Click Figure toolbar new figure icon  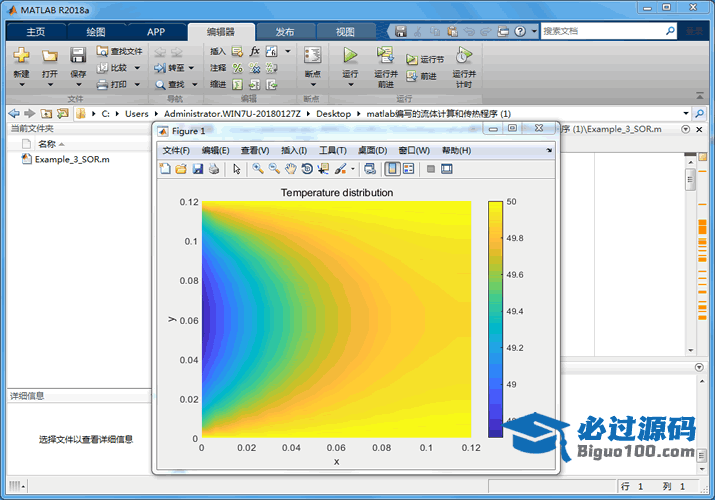[x=165, y=169]
